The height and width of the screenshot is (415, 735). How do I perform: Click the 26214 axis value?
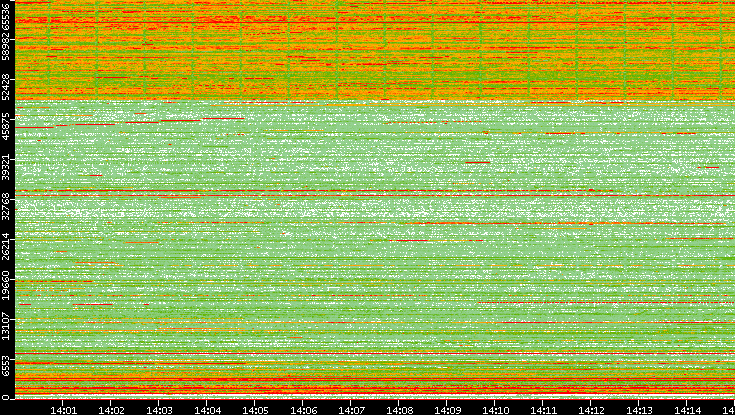coord(6,246)
